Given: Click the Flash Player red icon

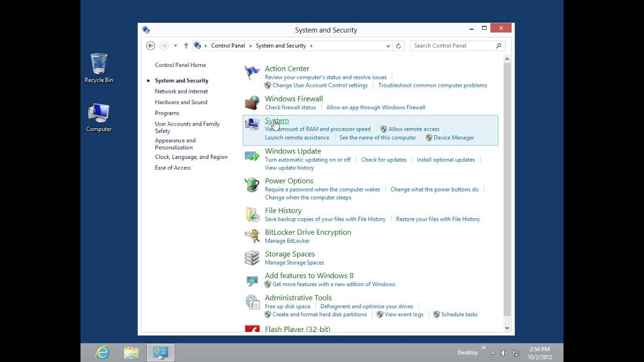Looking at the screenshot, I should click(x=252, y=328).
